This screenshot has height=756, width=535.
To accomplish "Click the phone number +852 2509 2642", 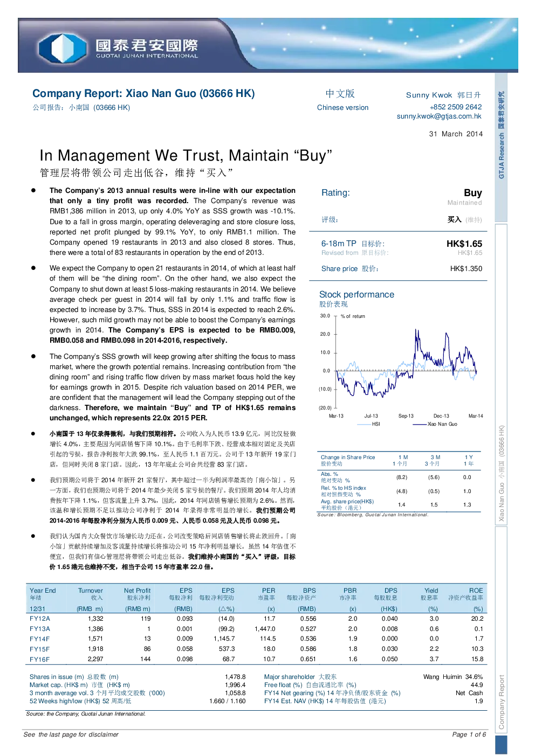I will point(456,107).
